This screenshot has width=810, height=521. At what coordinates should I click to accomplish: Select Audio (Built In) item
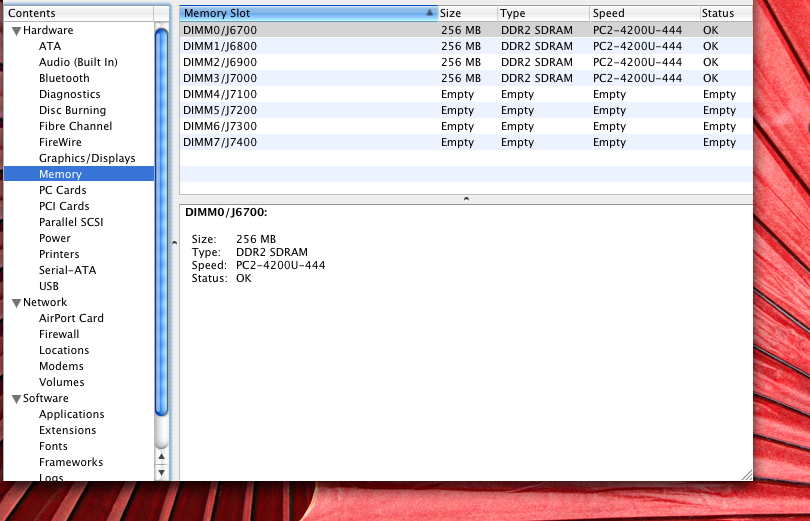pos(79,62)
